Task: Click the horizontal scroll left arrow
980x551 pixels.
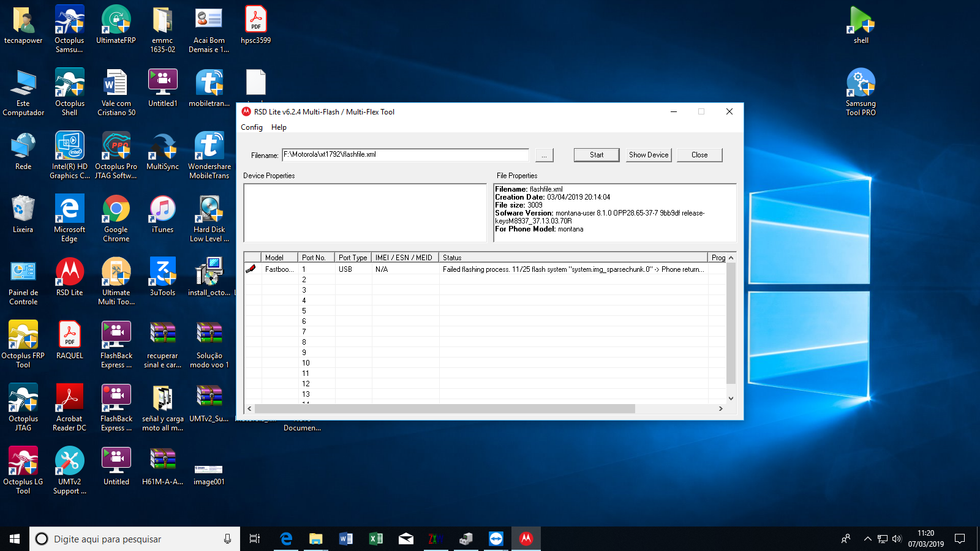Action: point(249,408)
